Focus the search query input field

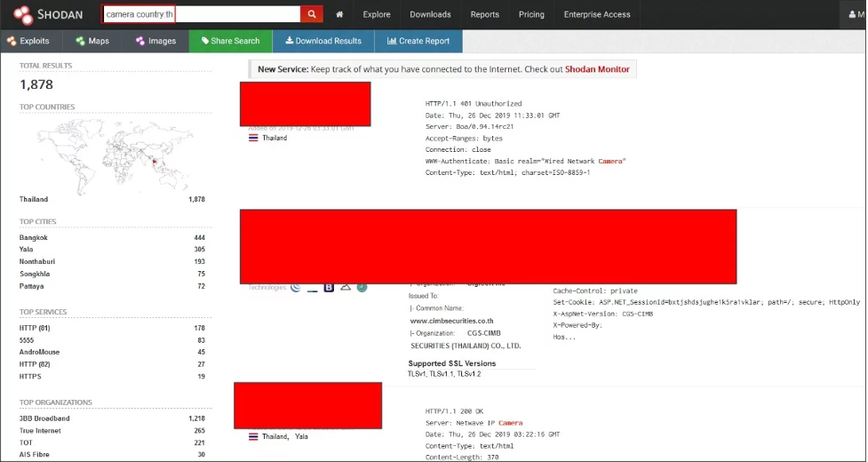201,14
